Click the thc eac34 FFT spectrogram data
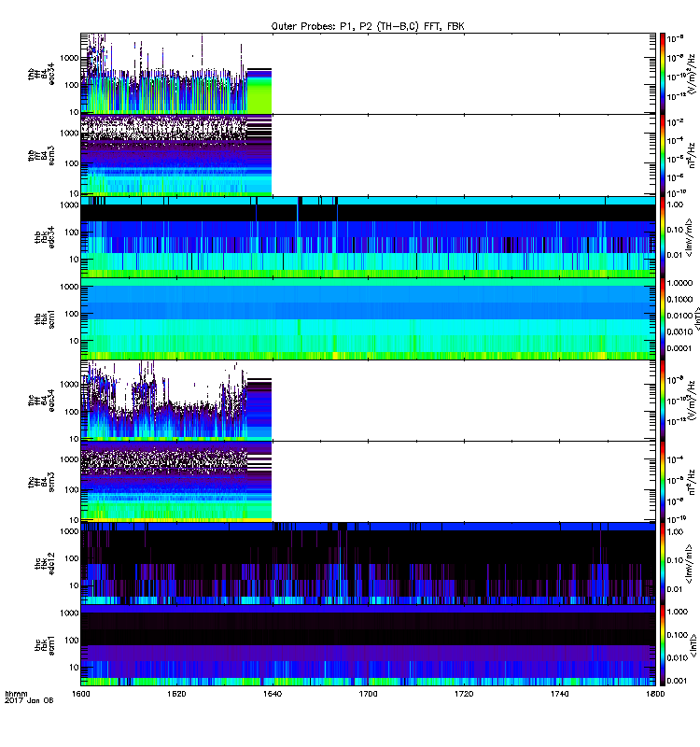The height and width of the screenshot is (747, 700). click(176, 401)
